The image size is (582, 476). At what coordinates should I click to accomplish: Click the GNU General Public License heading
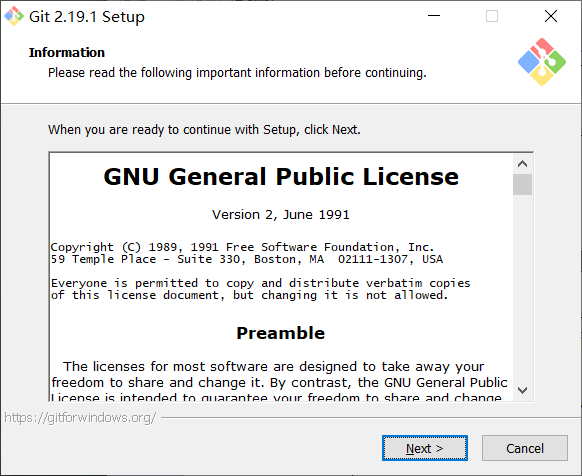pyautogui.click(x=281, y=176)
